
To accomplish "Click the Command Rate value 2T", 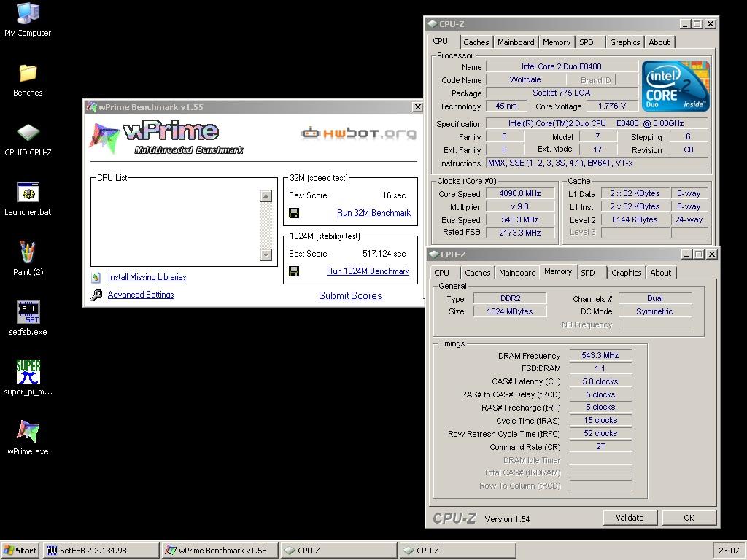I will click(600, 447).
